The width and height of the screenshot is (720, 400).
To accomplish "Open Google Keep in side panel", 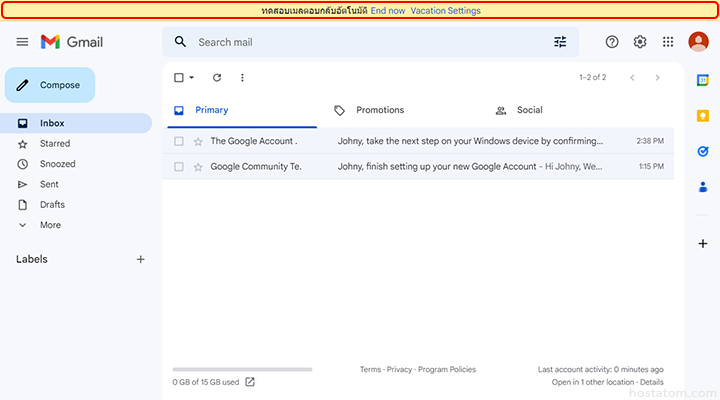I will pyautogui.click(x=702, y=116).
